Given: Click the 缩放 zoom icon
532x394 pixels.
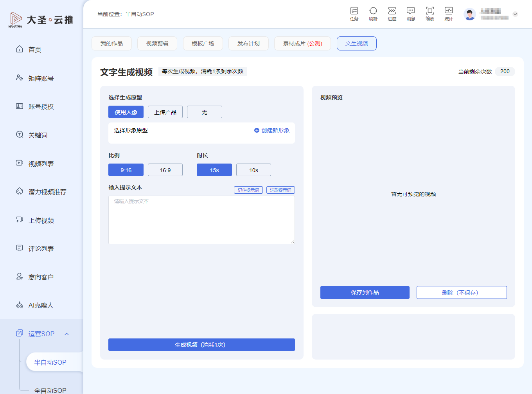Looking at the screenshot, I should point(430,14).
